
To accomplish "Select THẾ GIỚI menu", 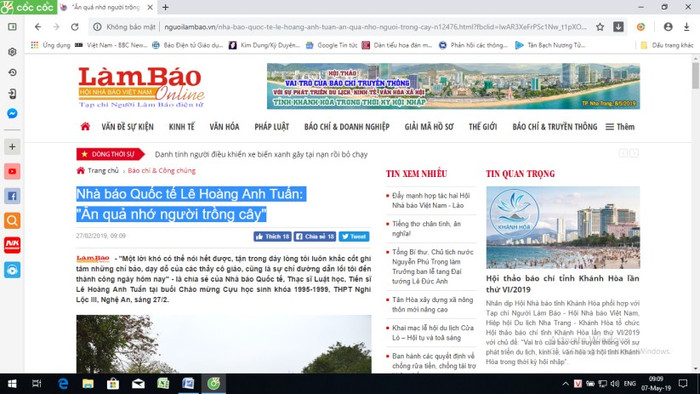I will 483,127.
